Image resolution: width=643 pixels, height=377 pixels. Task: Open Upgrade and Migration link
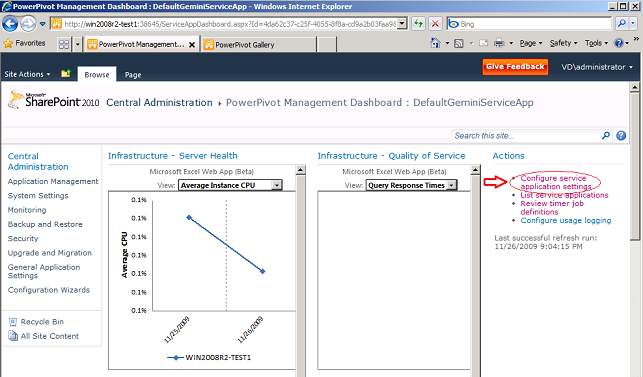point(49,253)
